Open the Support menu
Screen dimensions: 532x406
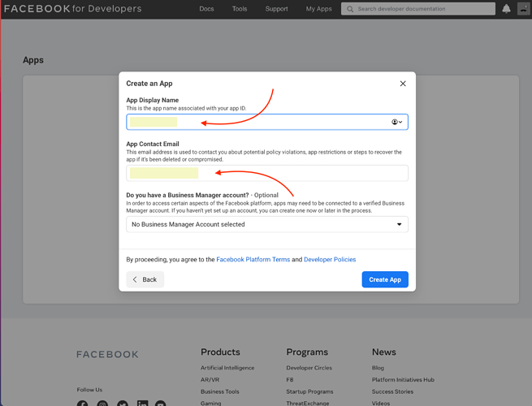(x=276, y=9)
